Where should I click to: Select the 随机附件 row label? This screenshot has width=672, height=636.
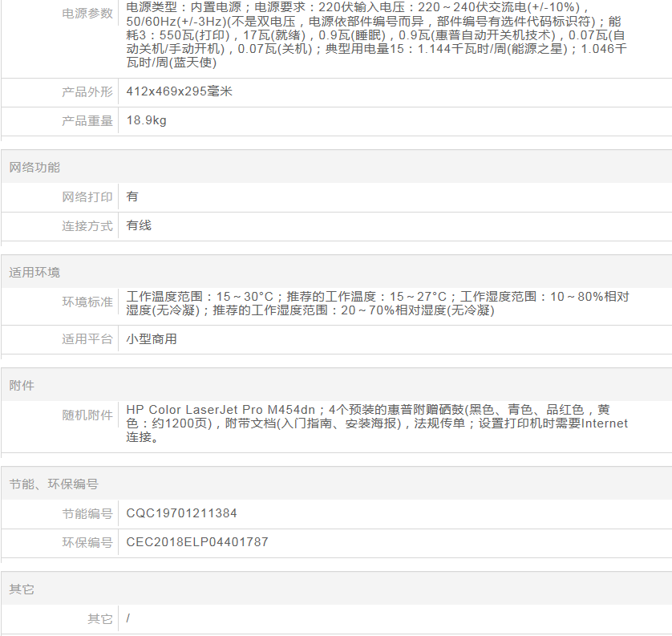(87, 415)
